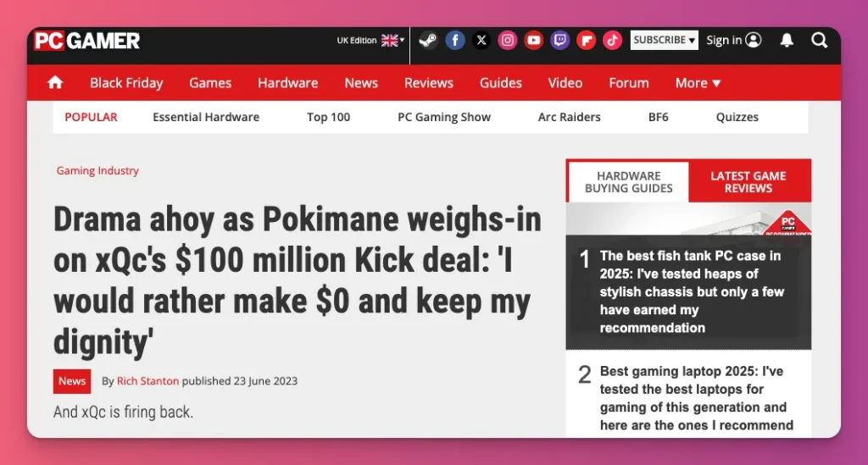868x465 pixels.
Task: Open search with the magnifier icon
Action: pos(819,40)
